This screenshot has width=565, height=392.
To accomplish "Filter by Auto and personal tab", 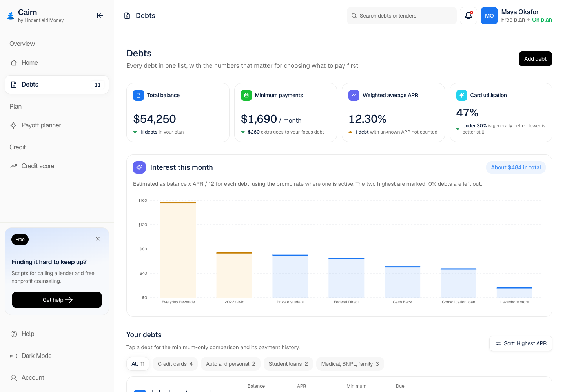I will pyautogui.click(x=231, y=364).
